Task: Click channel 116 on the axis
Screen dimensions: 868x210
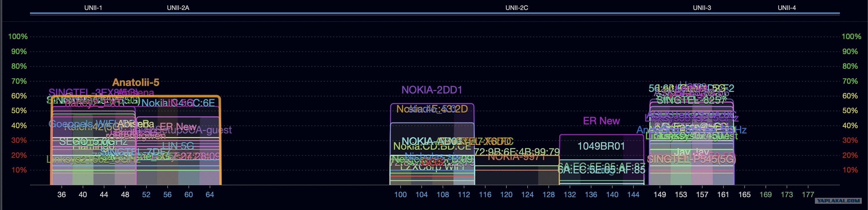Action: [485, 194]
